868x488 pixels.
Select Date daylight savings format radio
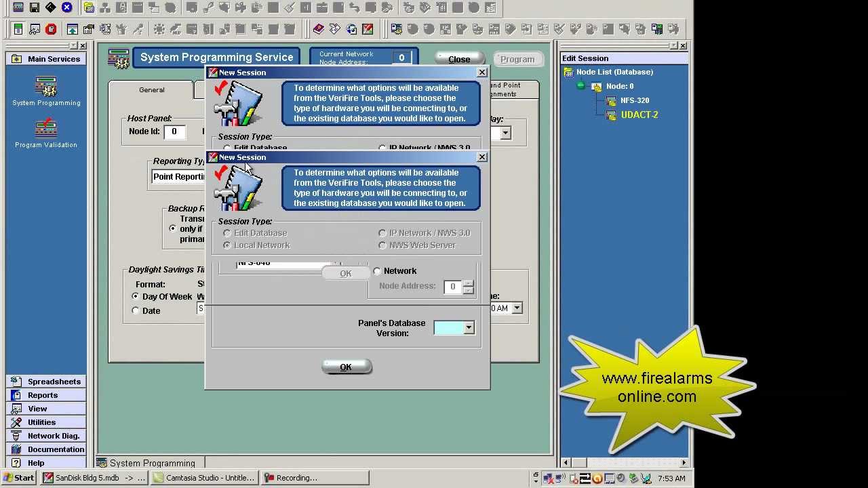(x=136, y=311)
